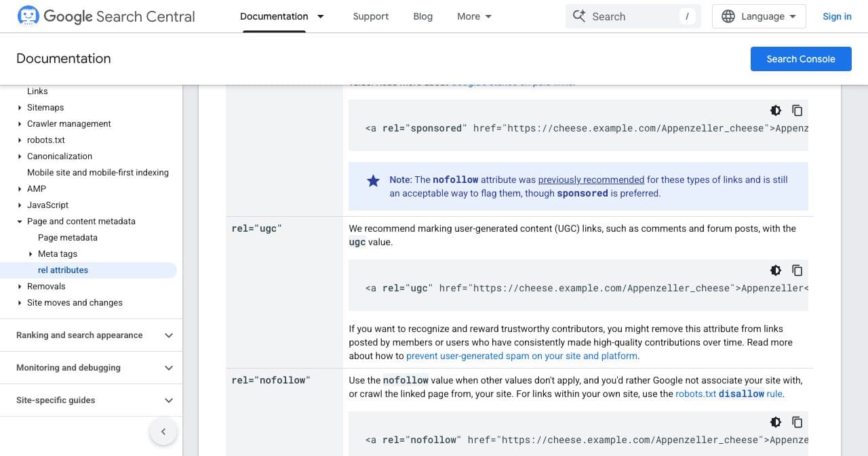Click the Documentation page heading

(64, 59)
